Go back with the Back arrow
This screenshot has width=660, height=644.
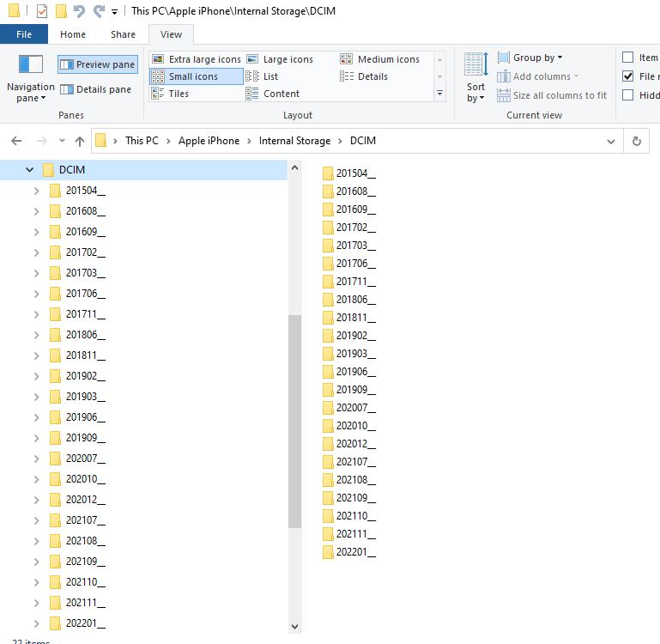16,141
